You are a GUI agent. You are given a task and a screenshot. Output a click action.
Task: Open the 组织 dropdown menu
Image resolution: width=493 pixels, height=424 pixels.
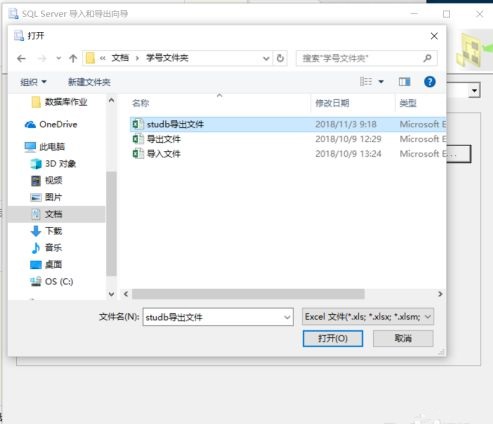pos(33,82)
